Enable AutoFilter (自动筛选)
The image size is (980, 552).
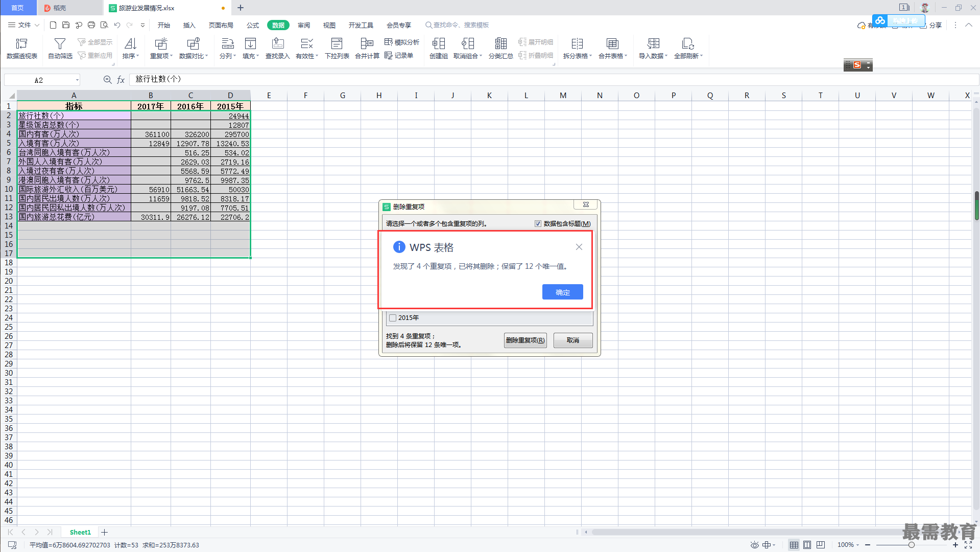pyautogui.click(x=60, y=49)
